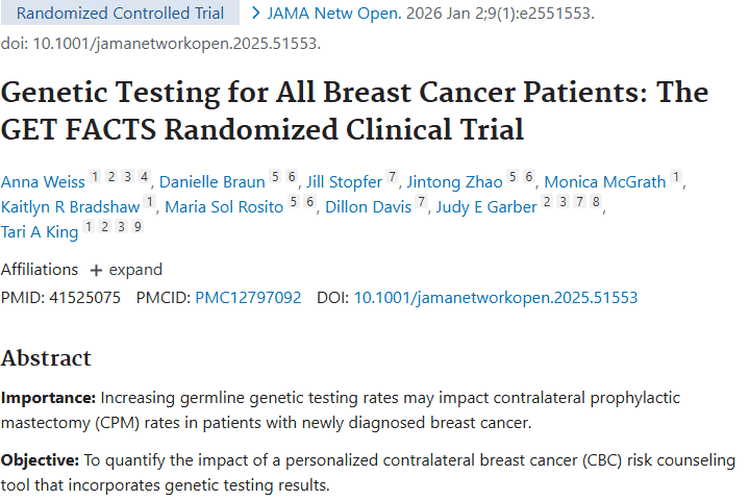Click affiliation superscript 9 after Tari A King
The image size is (750, 500).
pos(138,228)
